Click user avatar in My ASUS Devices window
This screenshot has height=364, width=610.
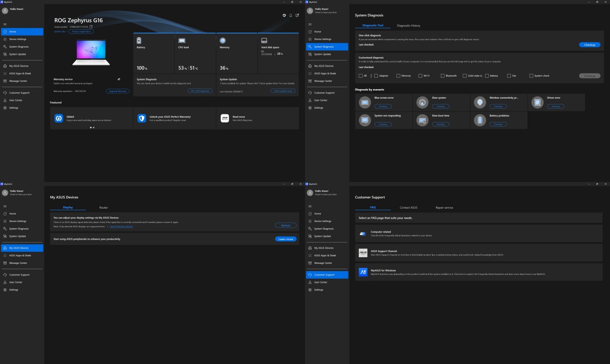[5, 192]
